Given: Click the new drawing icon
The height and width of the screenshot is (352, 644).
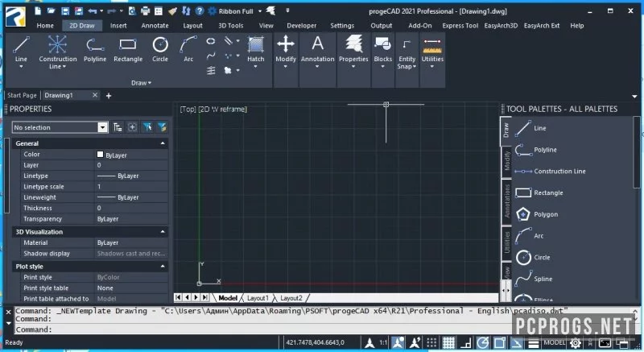Looking at the screenshot, I should 38,11.
